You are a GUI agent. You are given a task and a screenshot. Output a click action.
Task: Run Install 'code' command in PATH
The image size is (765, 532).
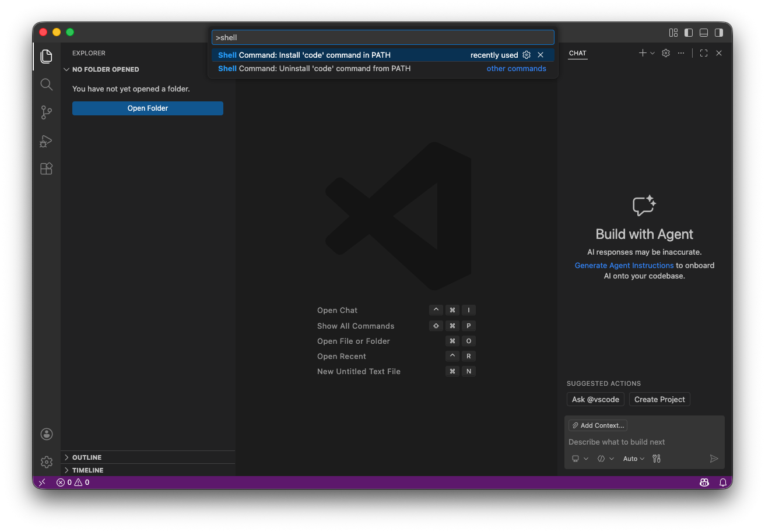click(383, 55)
